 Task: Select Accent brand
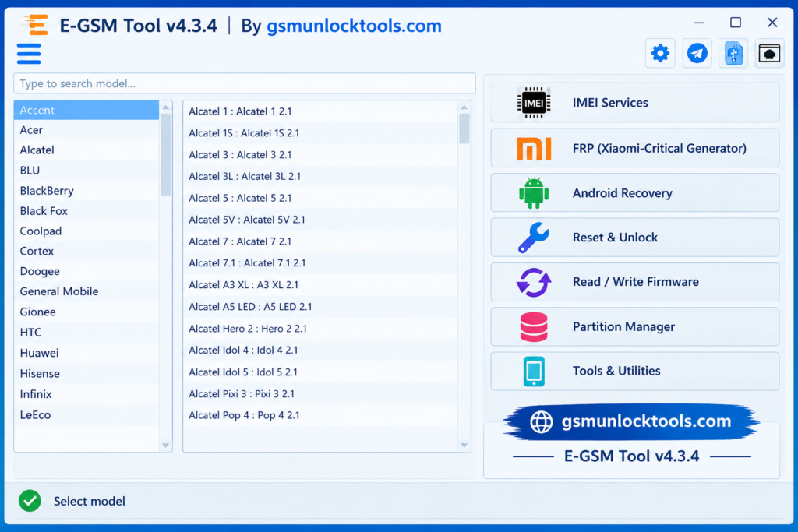86,110
